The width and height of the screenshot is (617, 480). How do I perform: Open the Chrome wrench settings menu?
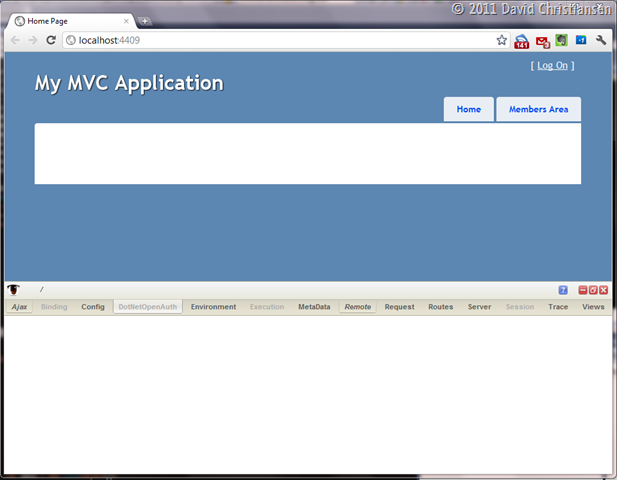(601, 40)
